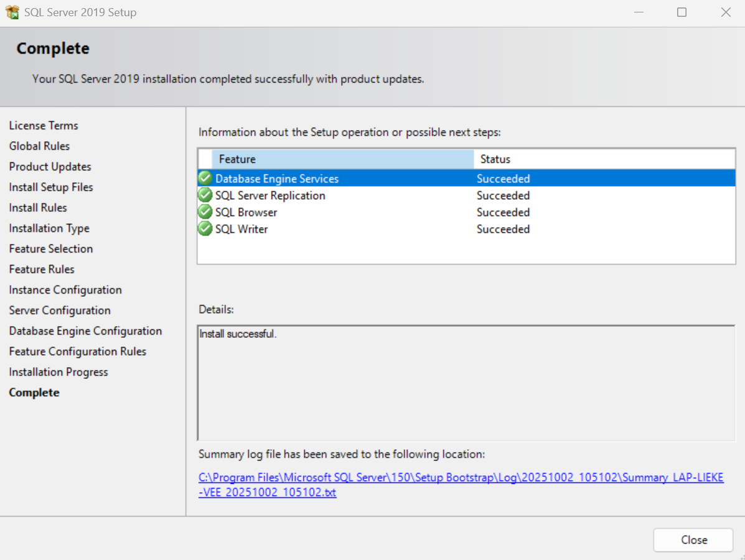Select the SQL Browser row
This screenshot has height=560, width=745.
467,212
